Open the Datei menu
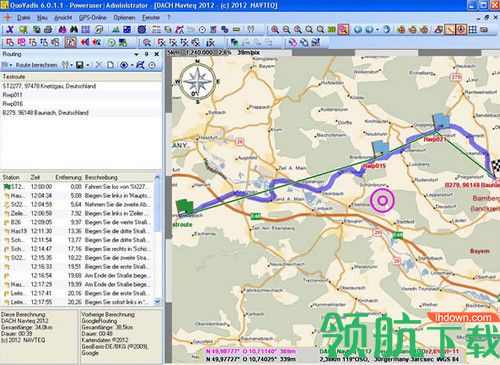Image resolution: width=500 pixels, height=365 pixels. (x=24, y=18)
